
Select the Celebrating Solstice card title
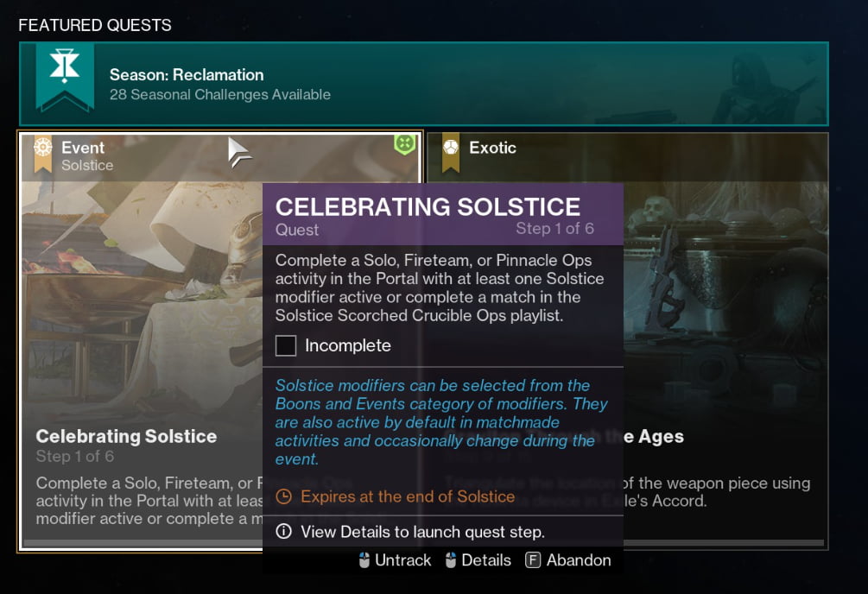point(126,436)
